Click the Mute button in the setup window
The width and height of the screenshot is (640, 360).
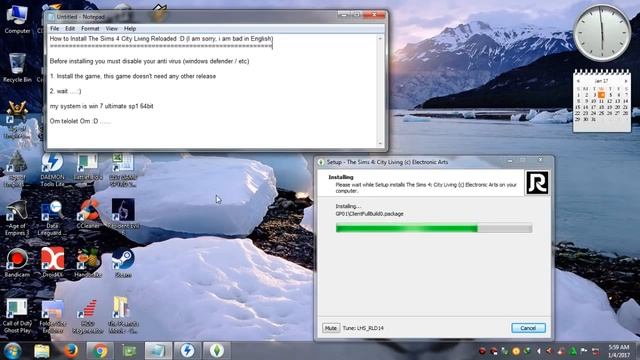pyautogui.click(x=331, y=328)
